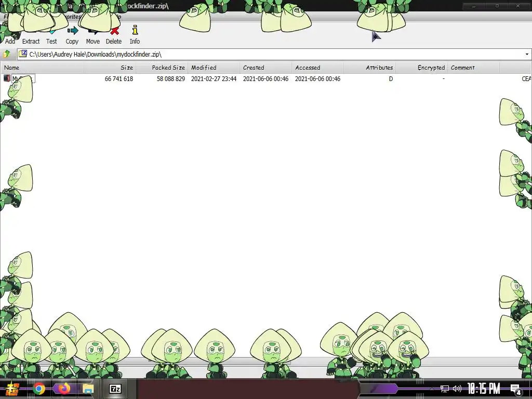Click the Extract toolbar button
The image size is (532, 399).
coord(31,35)
